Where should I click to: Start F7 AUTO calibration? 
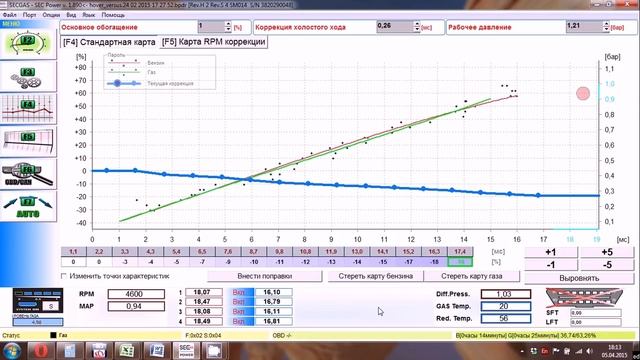28,207
